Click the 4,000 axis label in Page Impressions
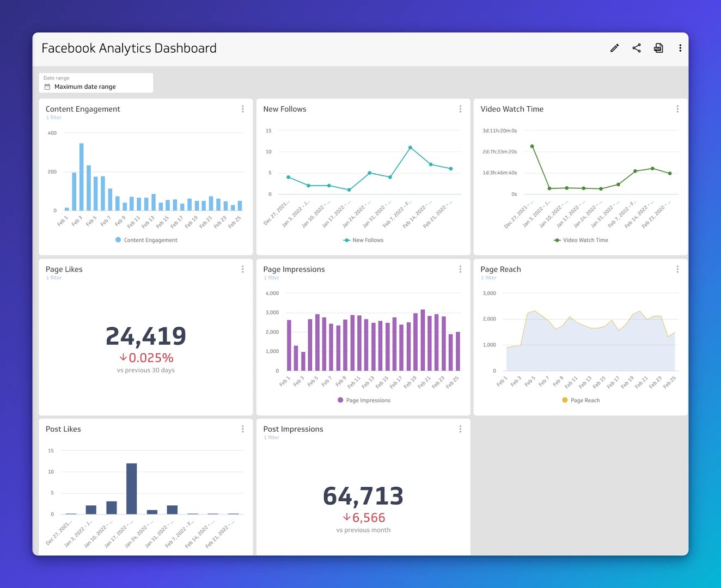The image size is (721, 588). [x=272, y=293]
